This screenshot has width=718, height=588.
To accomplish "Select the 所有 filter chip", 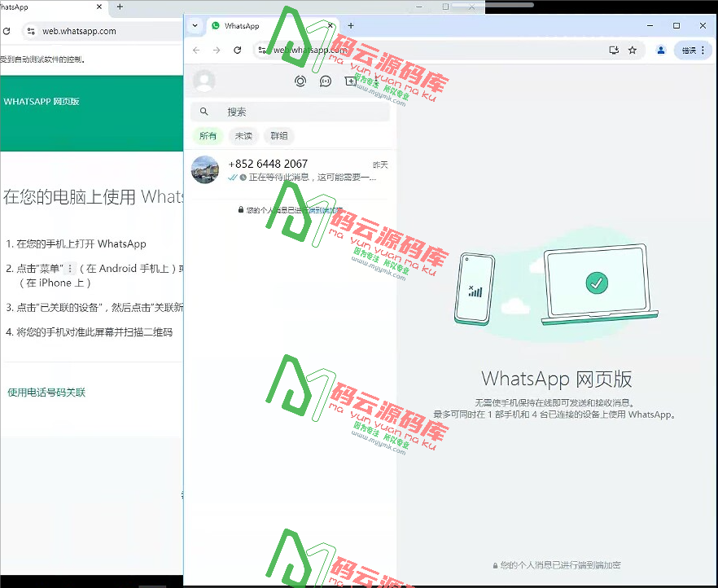I will [x=208, y=135].
